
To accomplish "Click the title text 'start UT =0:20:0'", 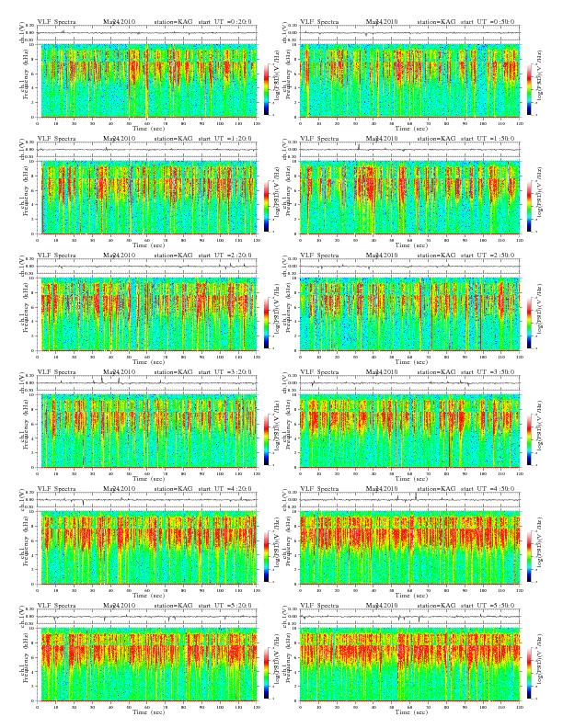I will tap(224, 21).
